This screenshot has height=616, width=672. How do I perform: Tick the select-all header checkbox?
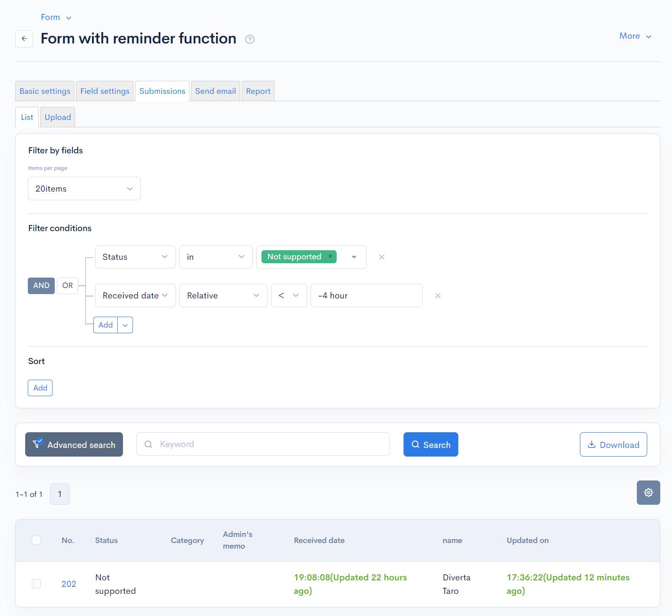point(36,540)
